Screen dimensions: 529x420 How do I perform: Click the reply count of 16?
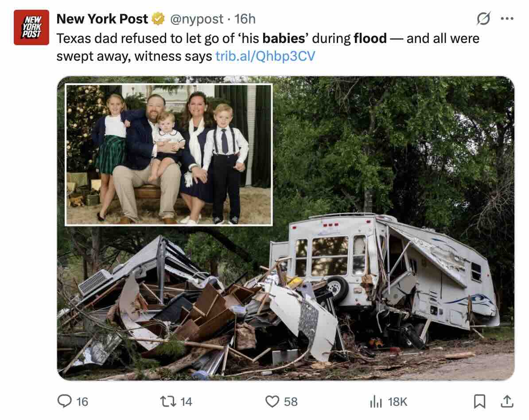(82, 401)
